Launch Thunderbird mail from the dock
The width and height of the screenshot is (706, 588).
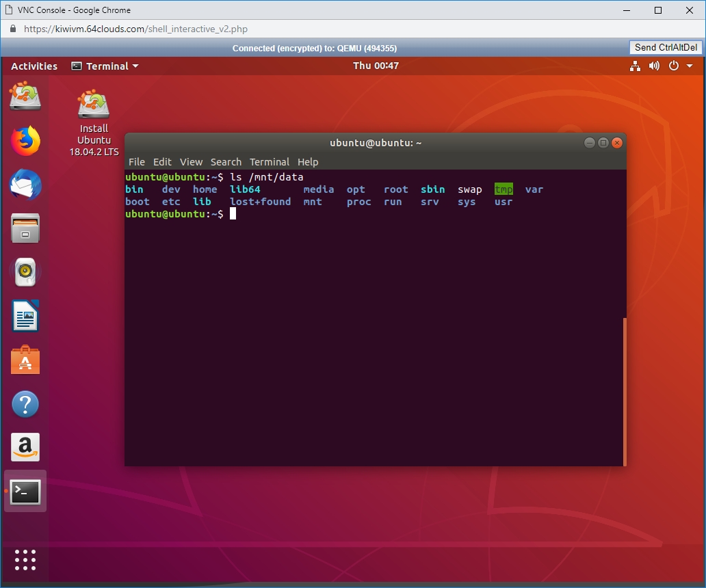(25, 185)
